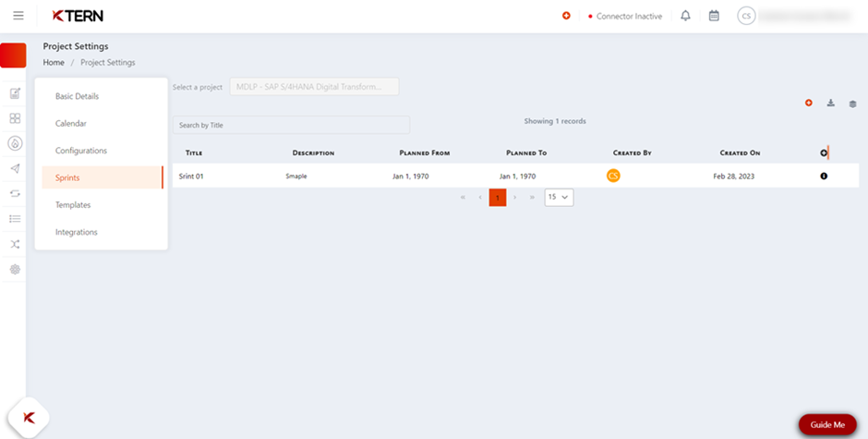Click the Planned From column header
Viewport: 868px width, 439px height.
pyautogui.click(x=425, y=152)
